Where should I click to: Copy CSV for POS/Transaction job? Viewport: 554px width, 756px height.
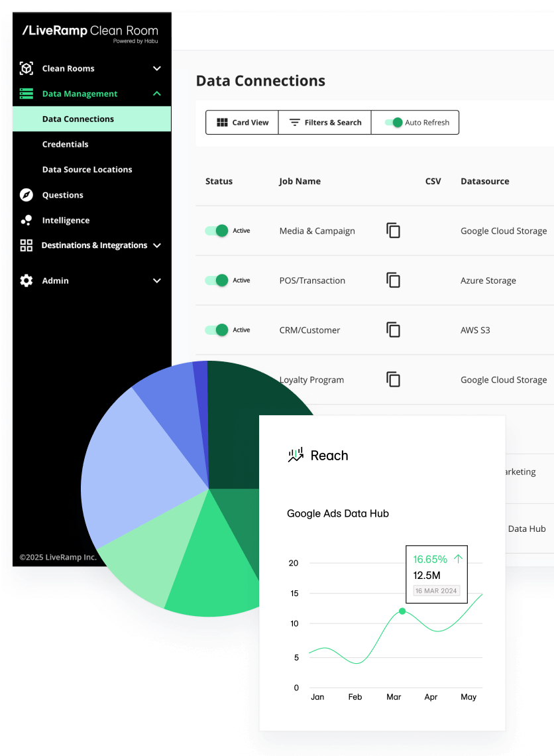pos(393,280)
